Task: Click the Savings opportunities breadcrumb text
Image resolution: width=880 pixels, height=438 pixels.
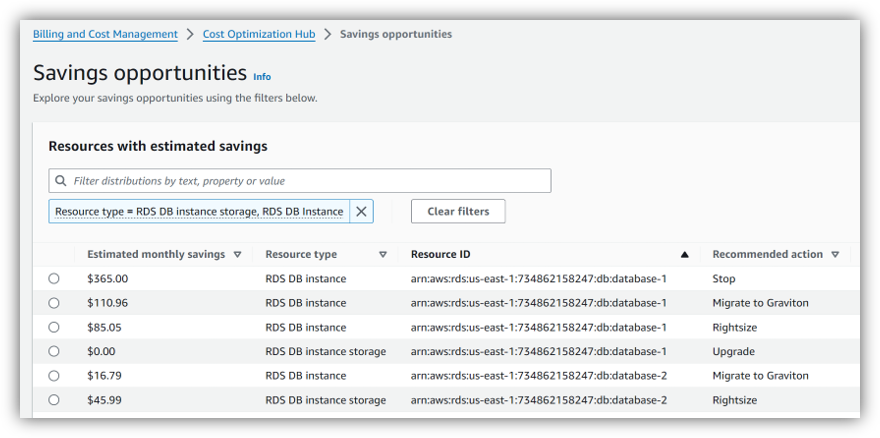Action: click(x=396, y=34)
